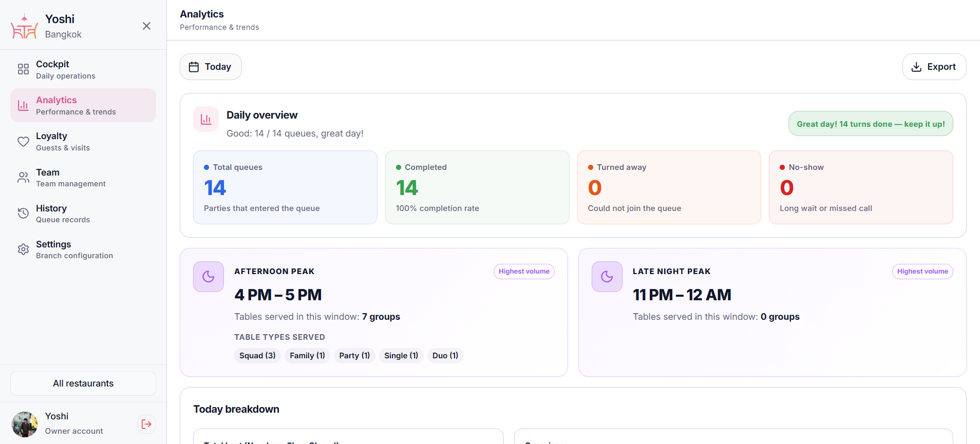Click the Settings gear icon

coord(23,249)
